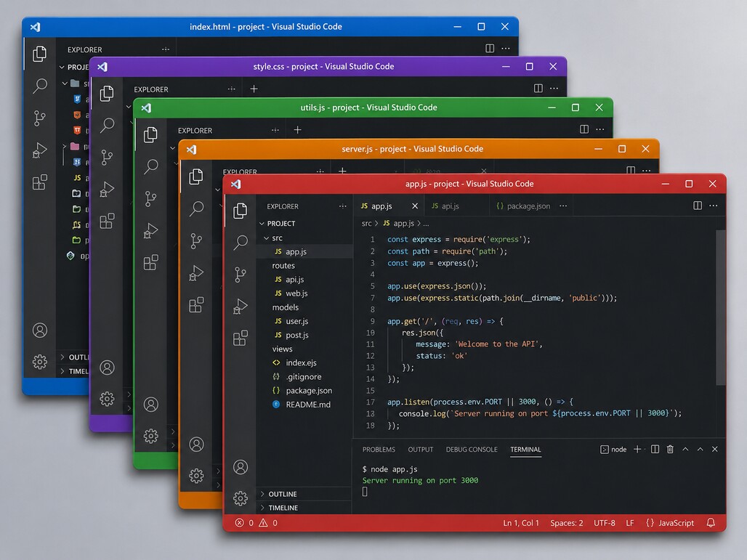Open the OUTPUT panel tab
This screenshot has width=747, height=560.
coord(420,449)
